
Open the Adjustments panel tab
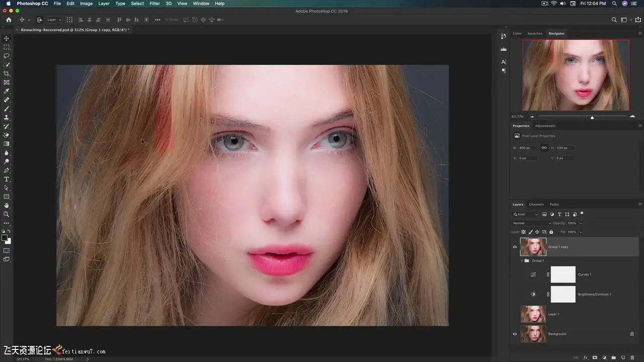click(x=545, y=126)
